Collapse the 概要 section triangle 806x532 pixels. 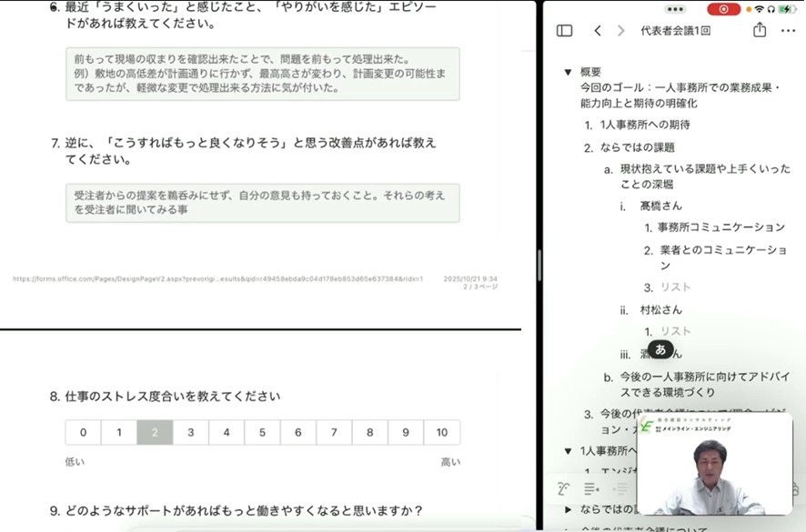(568, 72)
